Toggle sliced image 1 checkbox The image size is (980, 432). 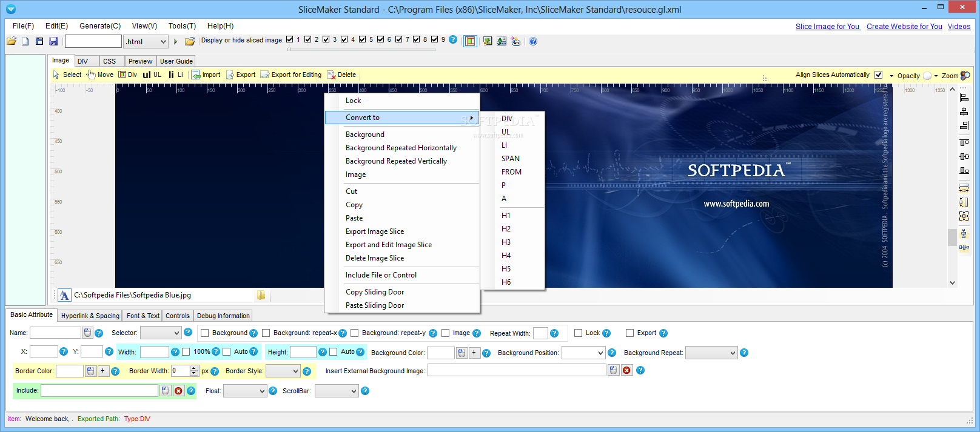pos(290,39)
